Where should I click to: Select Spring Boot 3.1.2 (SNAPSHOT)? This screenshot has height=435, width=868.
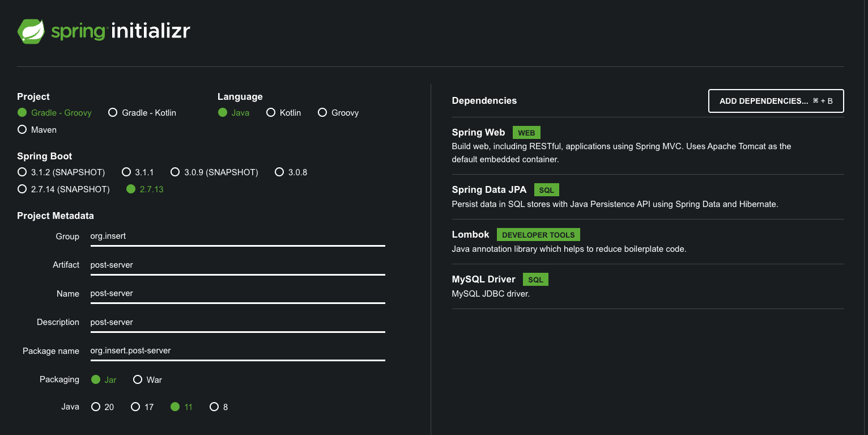61,172
